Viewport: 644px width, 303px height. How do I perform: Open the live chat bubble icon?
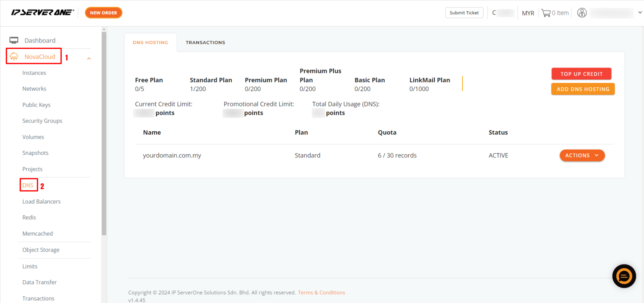pyautogui.click(x=624, y=276)
